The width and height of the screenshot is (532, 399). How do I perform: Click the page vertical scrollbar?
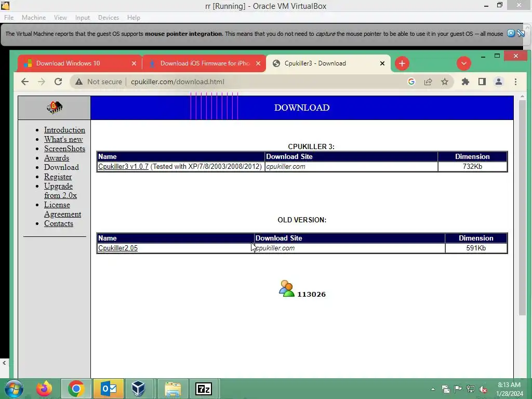click(522, 208)
